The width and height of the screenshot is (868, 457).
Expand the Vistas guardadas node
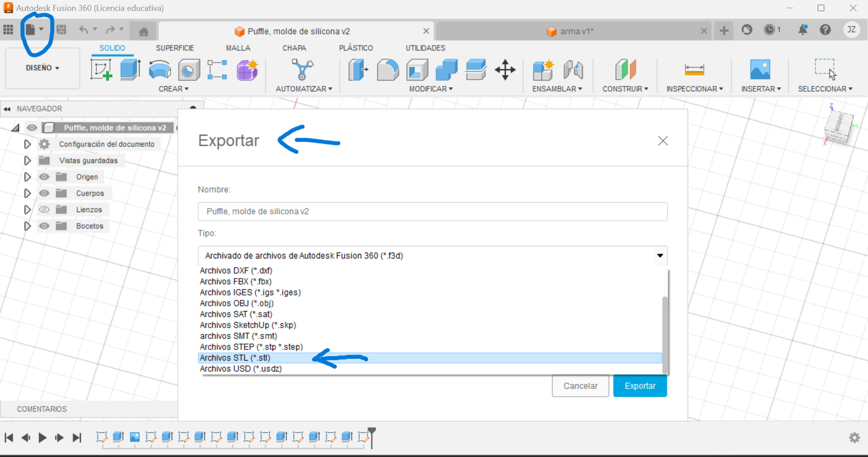[x=27, y=160]
